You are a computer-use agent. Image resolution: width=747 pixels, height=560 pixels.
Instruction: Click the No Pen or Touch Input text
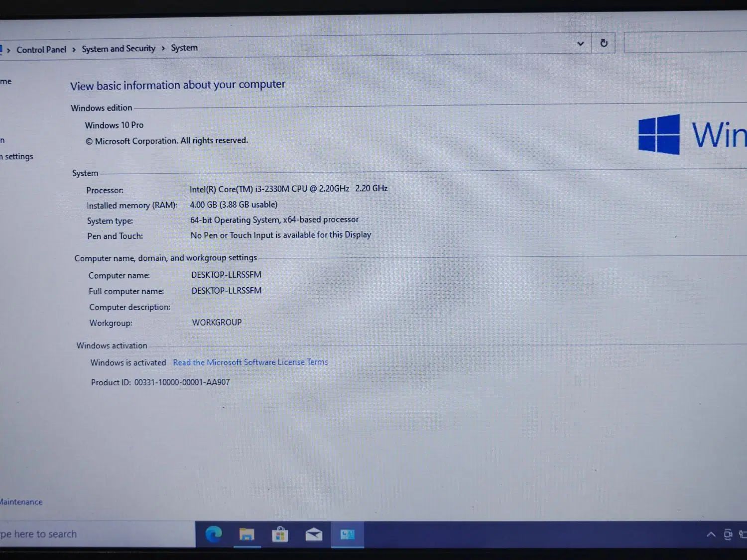coord(281,235)
